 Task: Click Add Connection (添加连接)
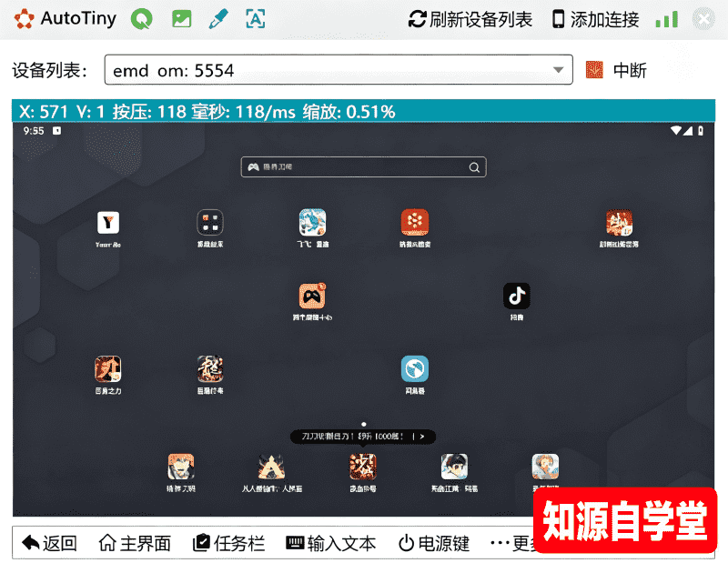click(596, 19)
